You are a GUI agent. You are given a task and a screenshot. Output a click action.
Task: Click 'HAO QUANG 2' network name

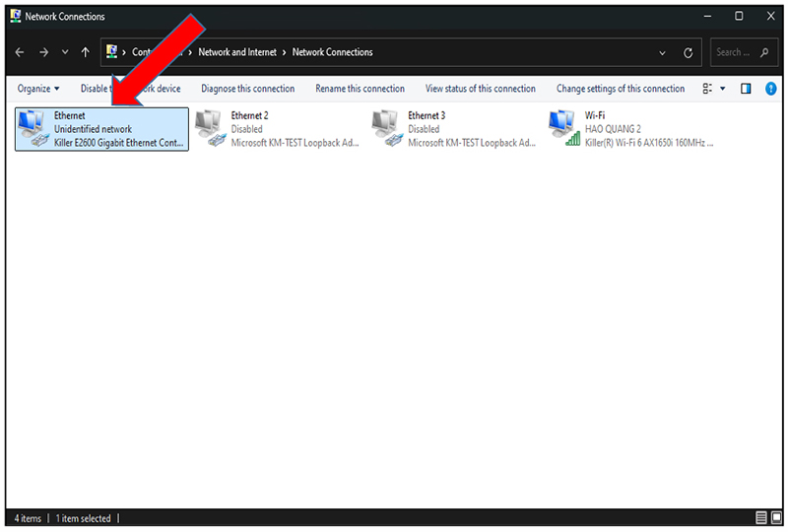pyautogui.click(x=613, y=129)
